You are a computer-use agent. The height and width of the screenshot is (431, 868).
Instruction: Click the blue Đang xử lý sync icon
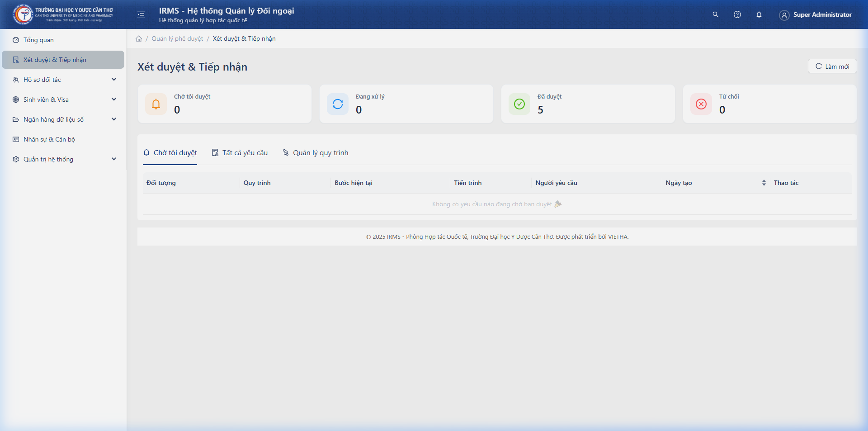(x=338, y=104)
